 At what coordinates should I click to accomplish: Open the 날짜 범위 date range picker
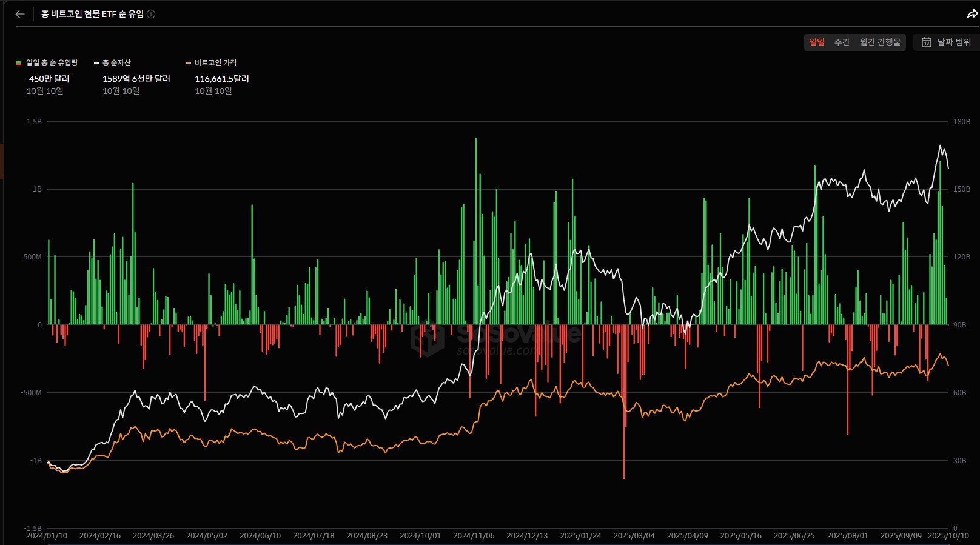[947, 42]
